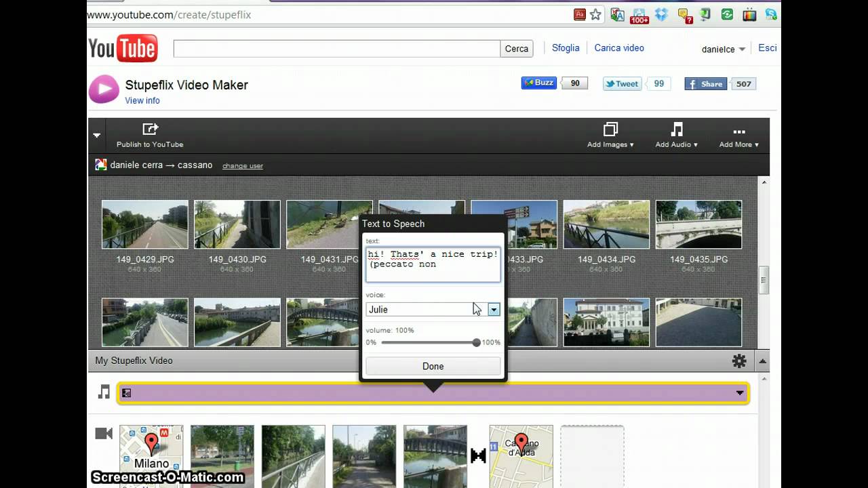This screenshot has height=488, width=868.
Task: Focus the YouTube search field
Action: click(x=337, y=49)
